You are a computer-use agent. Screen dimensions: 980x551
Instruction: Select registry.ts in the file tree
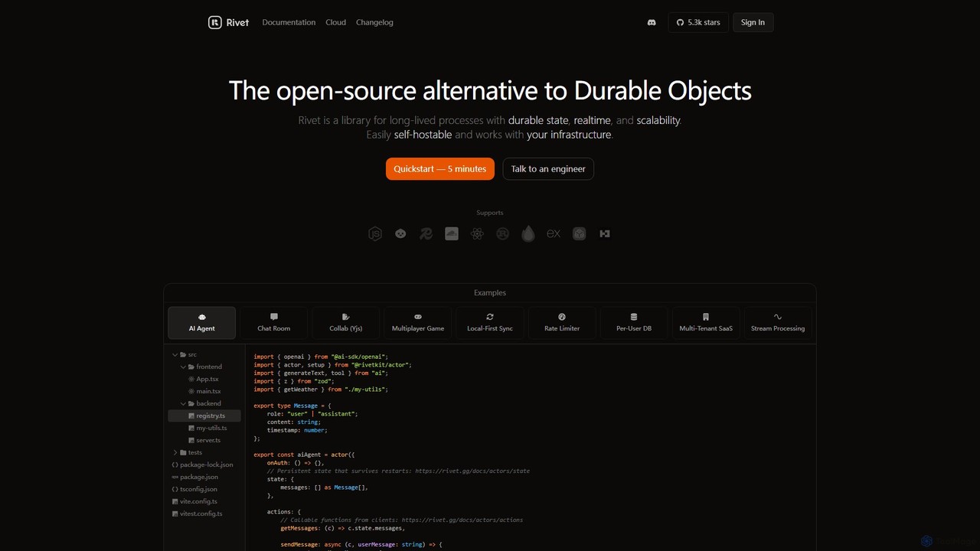click(204, 416)
